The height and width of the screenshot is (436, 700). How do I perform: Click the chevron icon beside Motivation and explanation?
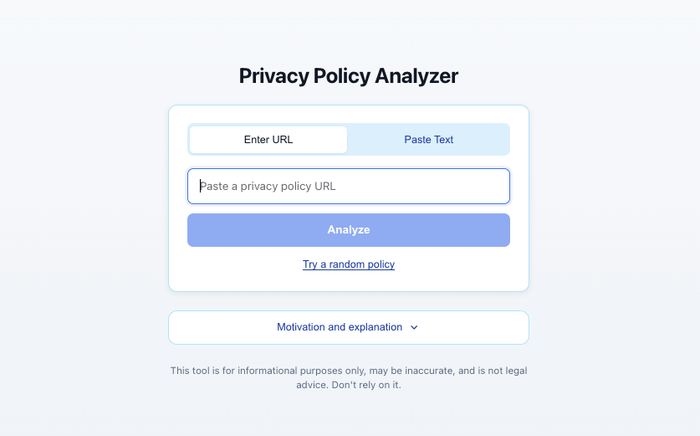click(414, 327)
